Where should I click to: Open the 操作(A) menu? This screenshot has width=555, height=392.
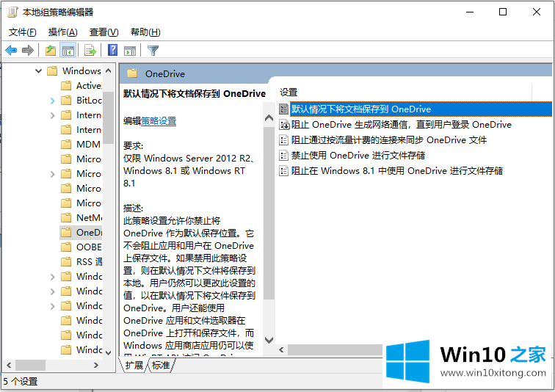tap(62, 32)
